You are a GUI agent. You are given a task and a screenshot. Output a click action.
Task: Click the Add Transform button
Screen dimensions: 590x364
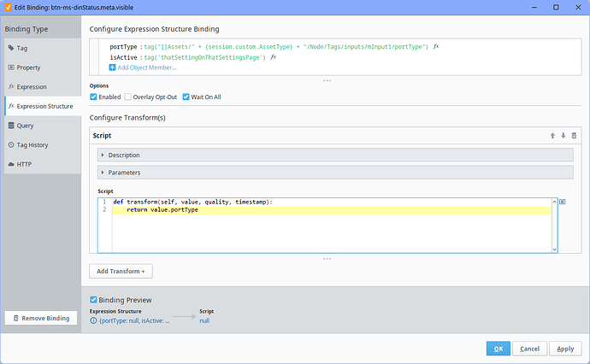point(121,271)
